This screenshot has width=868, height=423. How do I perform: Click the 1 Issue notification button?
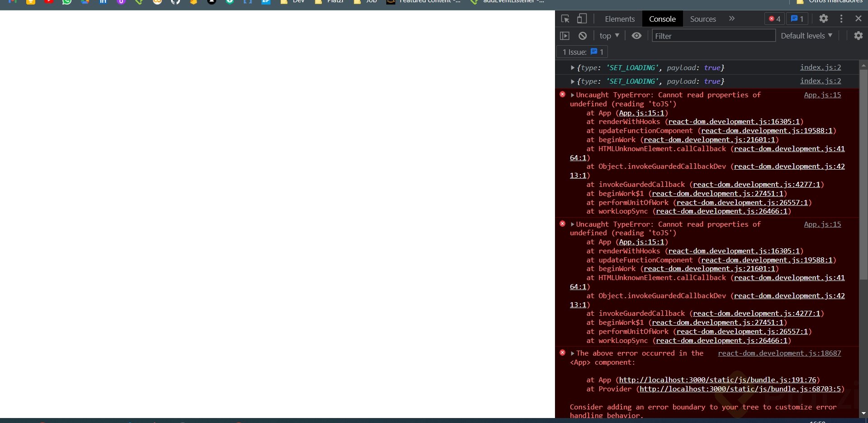coord(582,52)
